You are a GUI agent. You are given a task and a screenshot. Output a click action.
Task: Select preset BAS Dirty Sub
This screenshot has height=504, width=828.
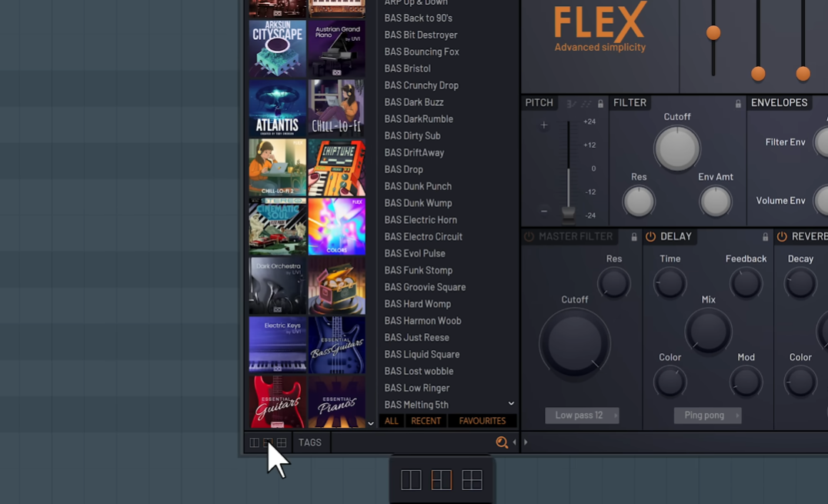tap(412, 135)
